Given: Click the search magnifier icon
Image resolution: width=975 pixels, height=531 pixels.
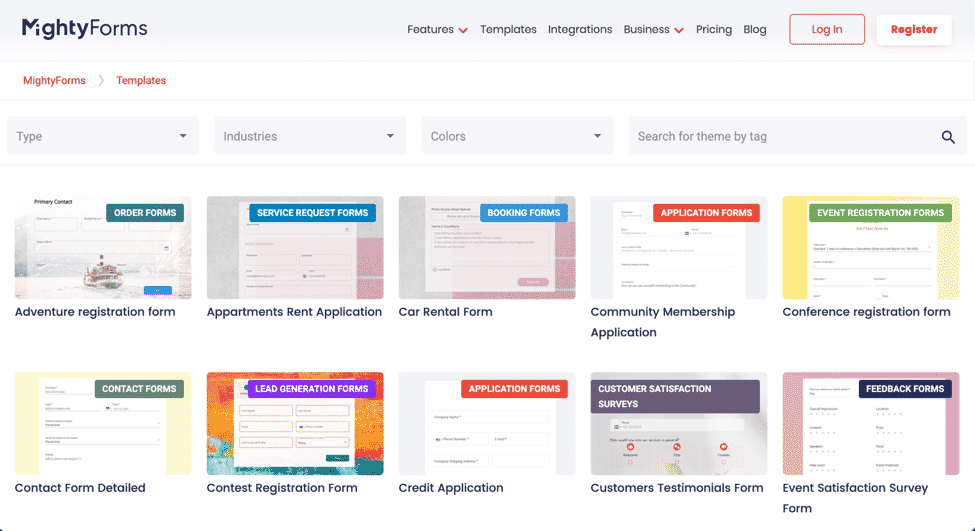Looking at the screenshot, I should pyautogui.click(x=948, y=137).
